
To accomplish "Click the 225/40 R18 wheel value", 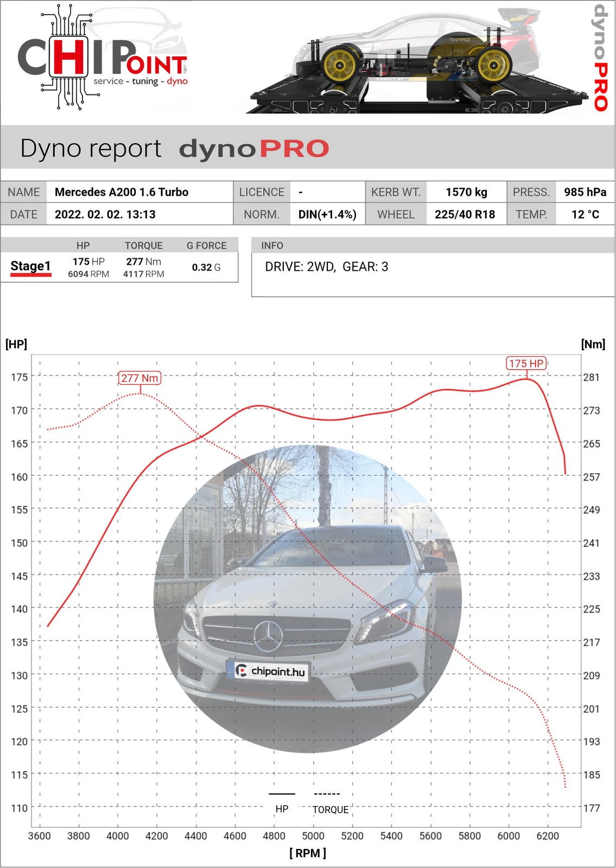I will [x=465, y=214].
